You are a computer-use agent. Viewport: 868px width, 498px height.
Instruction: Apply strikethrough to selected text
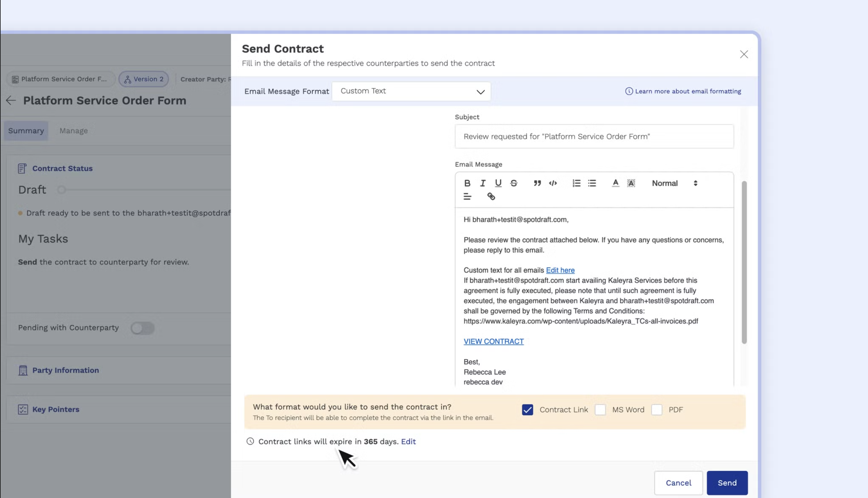[x=514, y=183]
